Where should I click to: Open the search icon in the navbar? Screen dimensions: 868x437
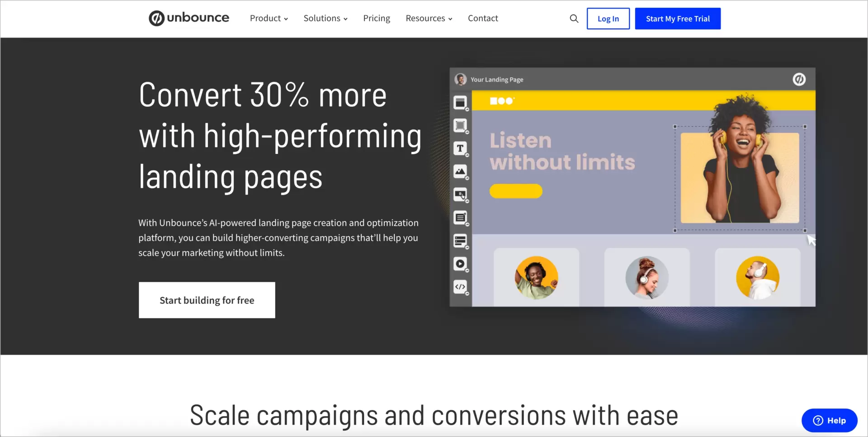(573, 19)
